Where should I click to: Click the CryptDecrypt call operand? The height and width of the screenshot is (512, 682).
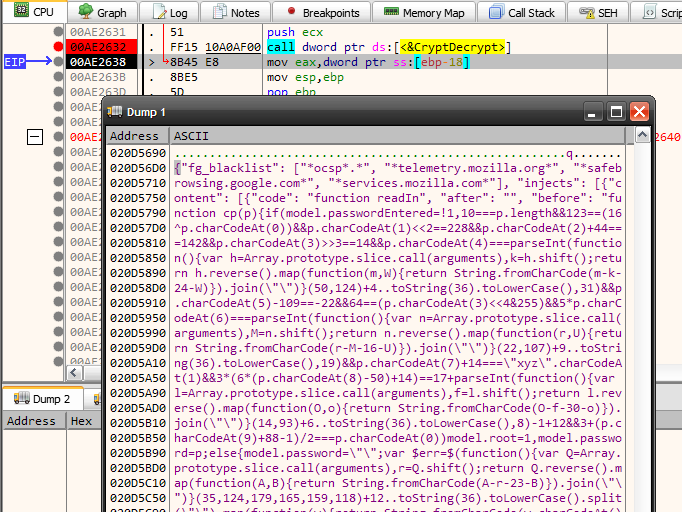[x=452, y=47]
